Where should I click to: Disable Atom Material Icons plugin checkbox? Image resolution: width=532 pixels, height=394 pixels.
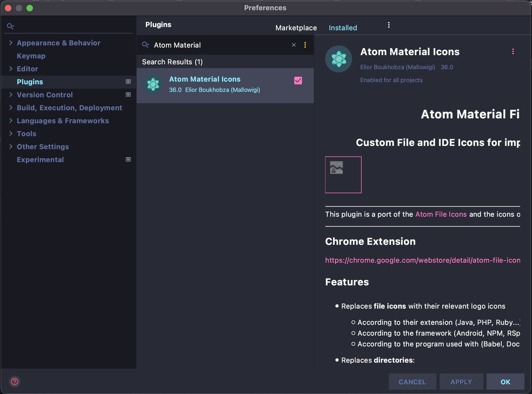pyautogui.click(x=298, y=81)
